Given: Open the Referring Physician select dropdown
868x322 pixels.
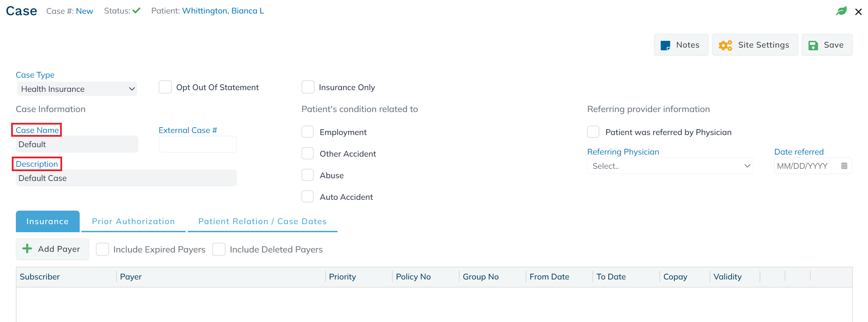Looking at the screenshot, I should click(670, 166).
